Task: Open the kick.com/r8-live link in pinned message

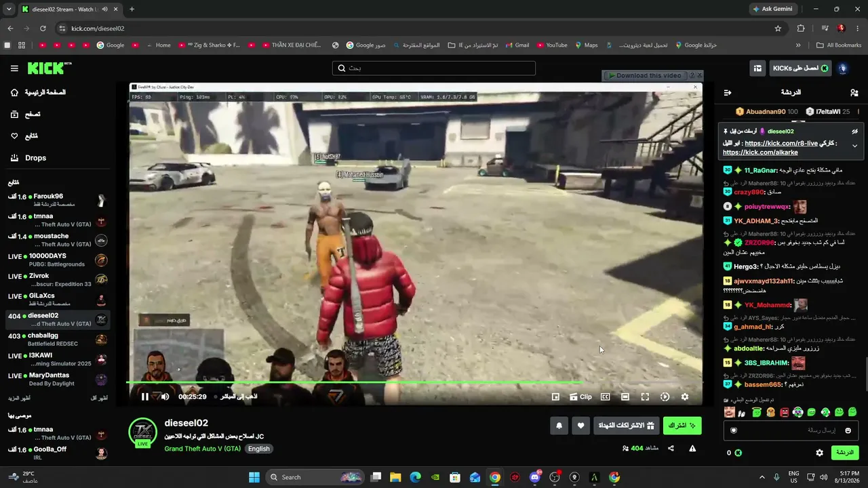Action: [x=781, y=144]
